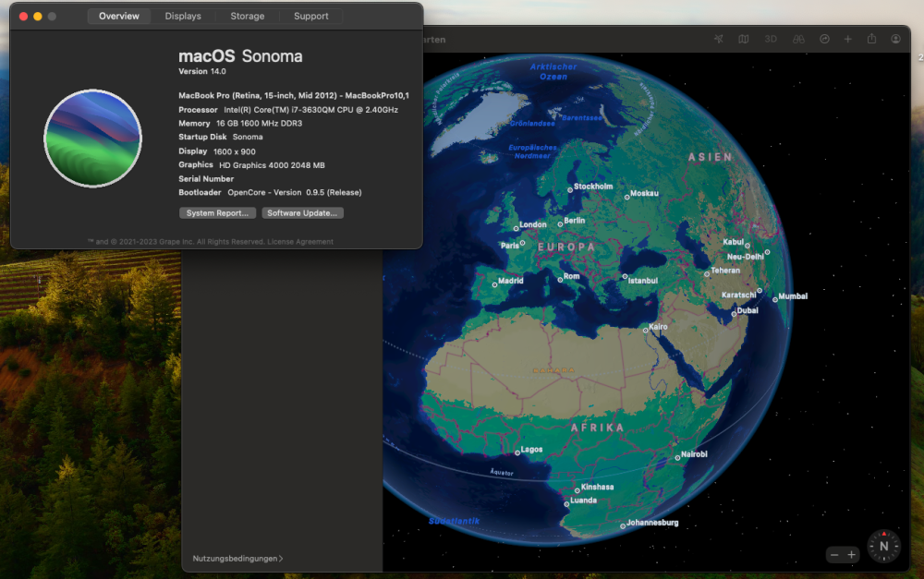Open the map mode icon in Maps

click(744, 39)
